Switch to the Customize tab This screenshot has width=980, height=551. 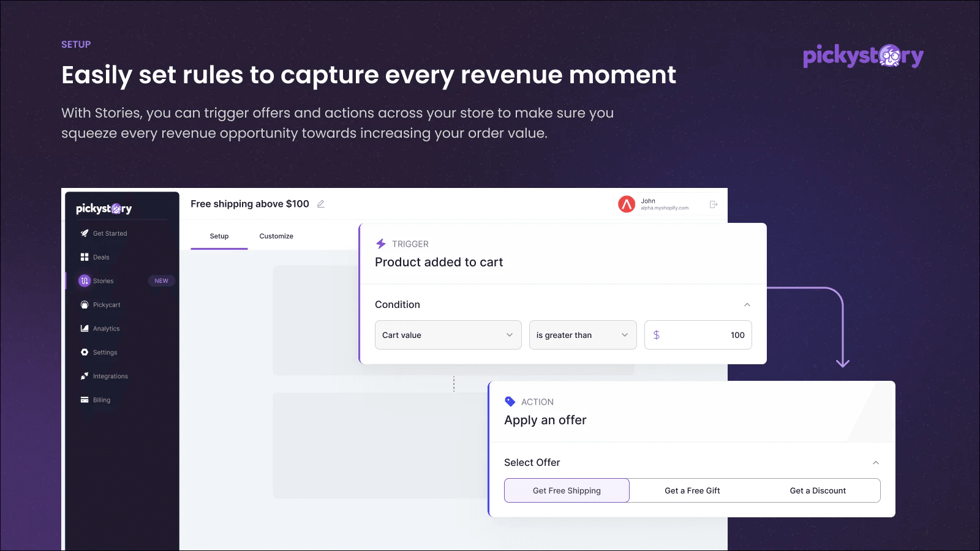(276, 236)
